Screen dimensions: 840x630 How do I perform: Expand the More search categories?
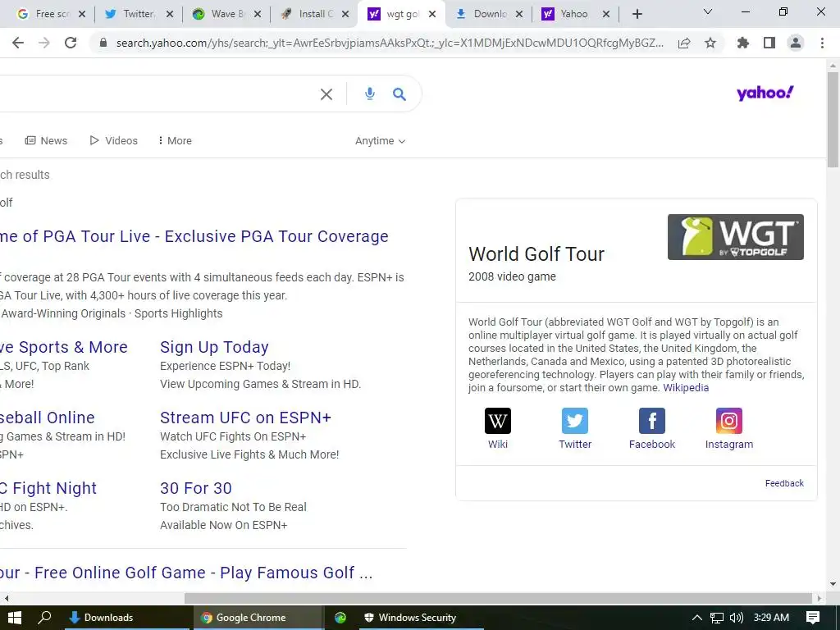click(175, 140)
